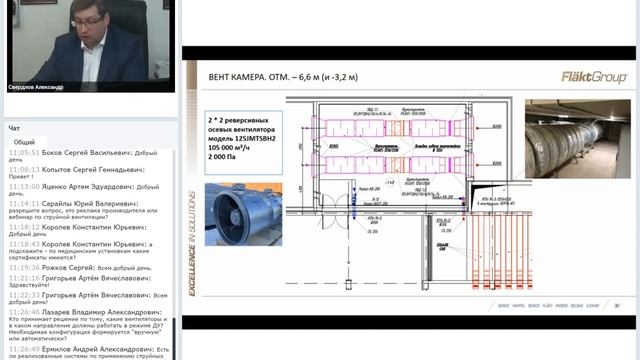Click the 11:05:51 timestamp
Viewport: 640px width, 360px height.
(24, 153)
